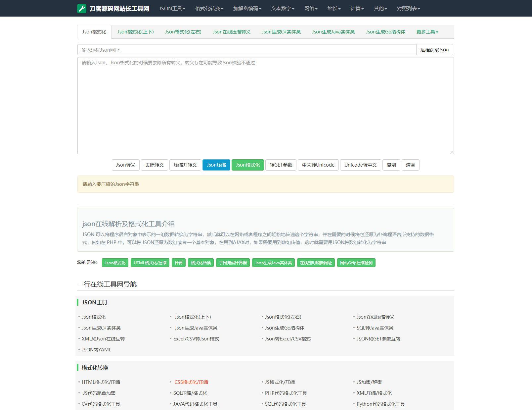This screenshot has width=532, height=410.
Task: Click the blue Json压缩 button
Action: [216, 165]
